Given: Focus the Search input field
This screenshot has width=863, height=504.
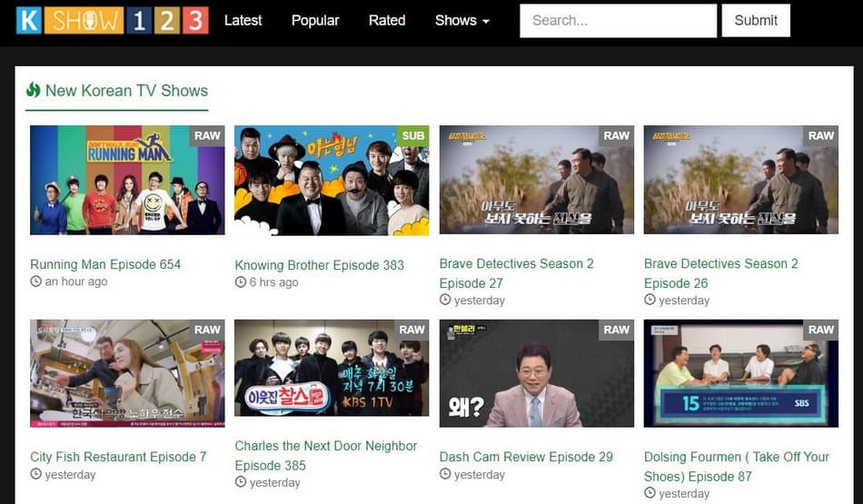Looking at the screenshot, I should point(618,20).
